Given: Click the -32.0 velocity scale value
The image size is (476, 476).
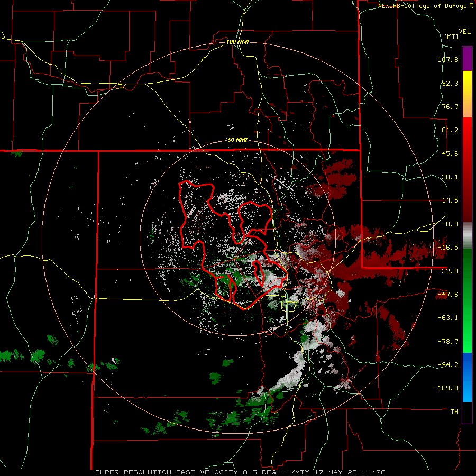Looking at the screenshot, I should tap(448, 271).
